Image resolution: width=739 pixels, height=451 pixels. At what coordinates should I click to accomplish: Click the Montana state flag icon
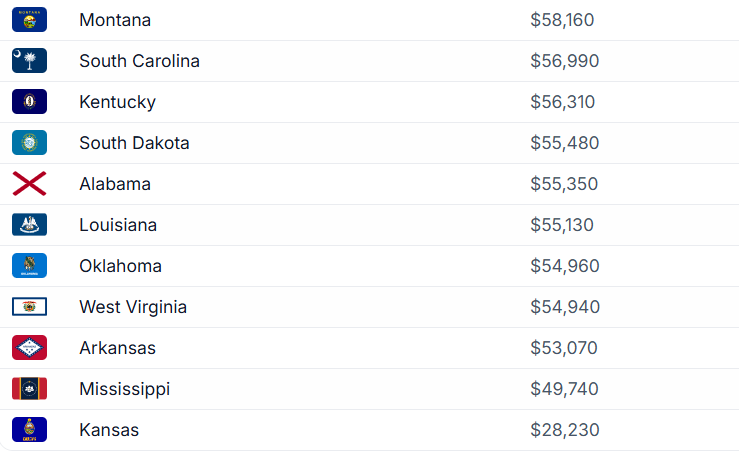[x=29, y=20]
